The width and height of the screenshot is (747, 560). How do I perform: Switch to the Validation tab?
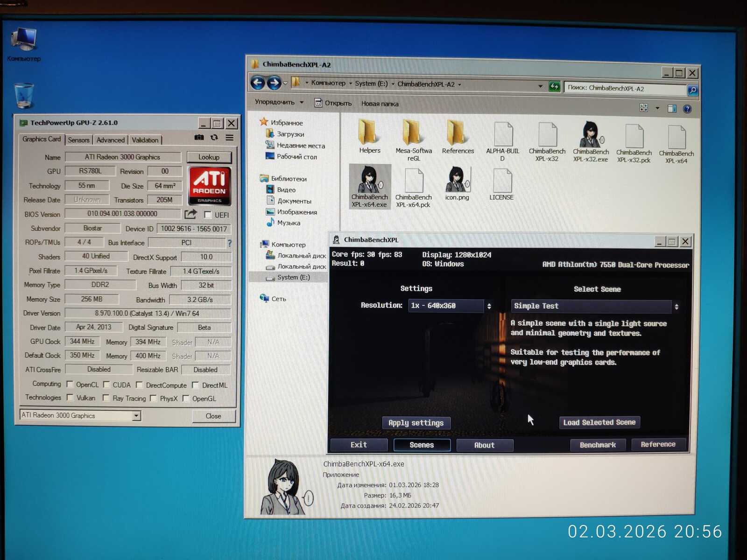[145, 140]
